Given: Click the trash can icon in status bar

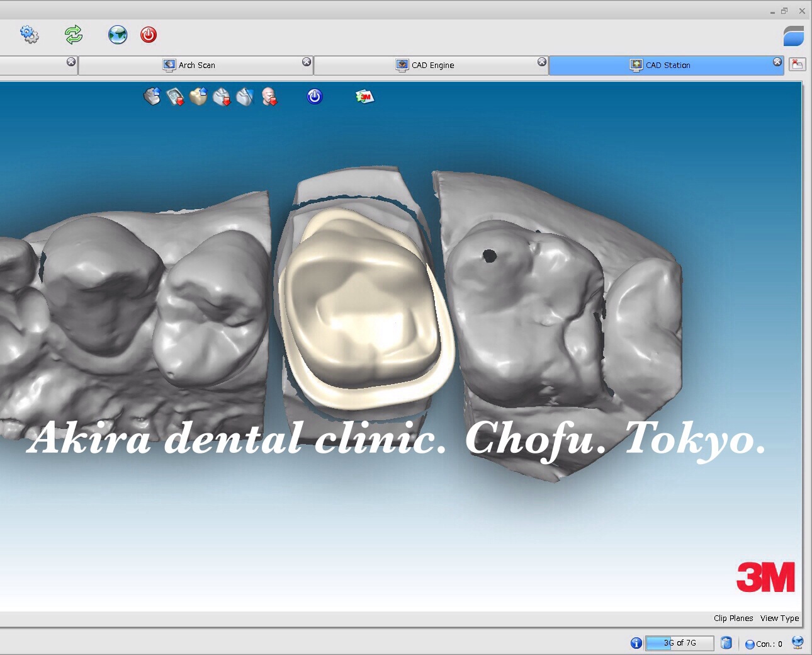Looking at the screenshot, I should (726, 643).
